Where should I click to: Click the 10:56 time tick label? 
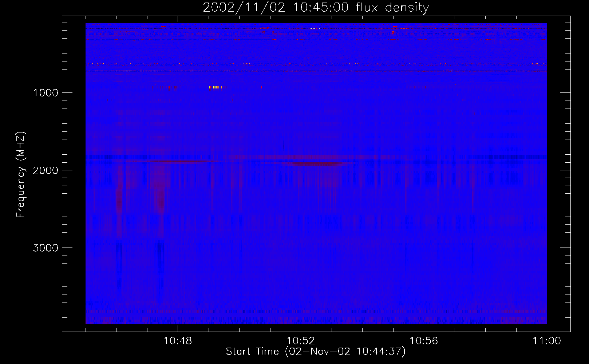tap(424, 341)
